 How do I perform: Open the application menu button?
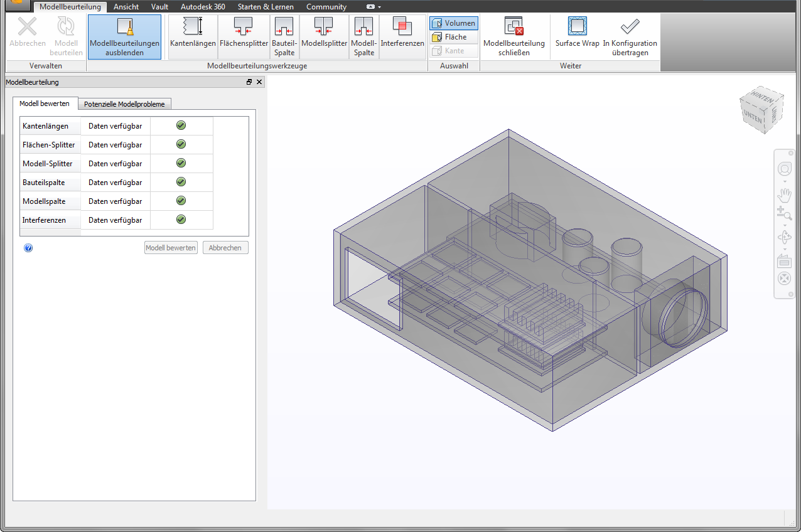click(x=19, y=5)
